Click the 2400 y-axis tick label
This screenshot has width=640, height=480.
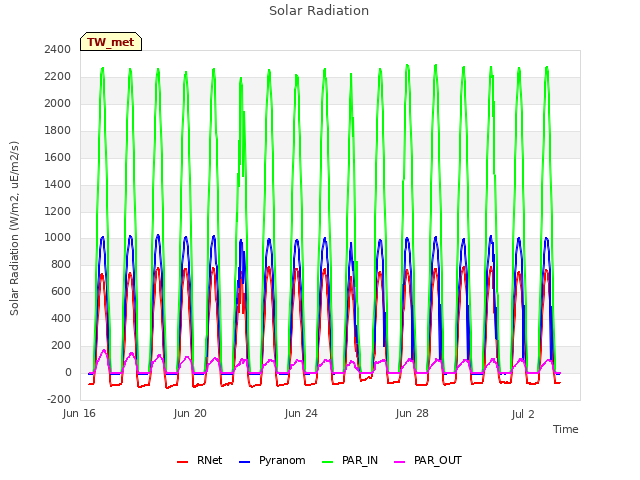click(x=58, y=50)
